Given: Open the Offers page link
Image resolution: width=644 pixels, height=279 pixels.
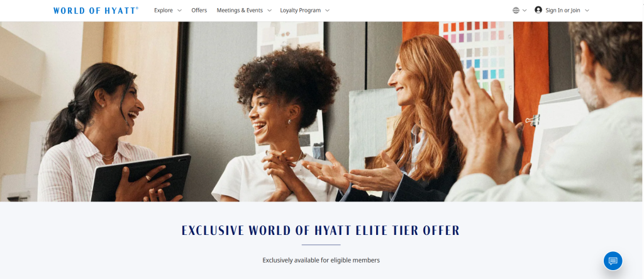Looking at the screenshot, I should point(199,10).
